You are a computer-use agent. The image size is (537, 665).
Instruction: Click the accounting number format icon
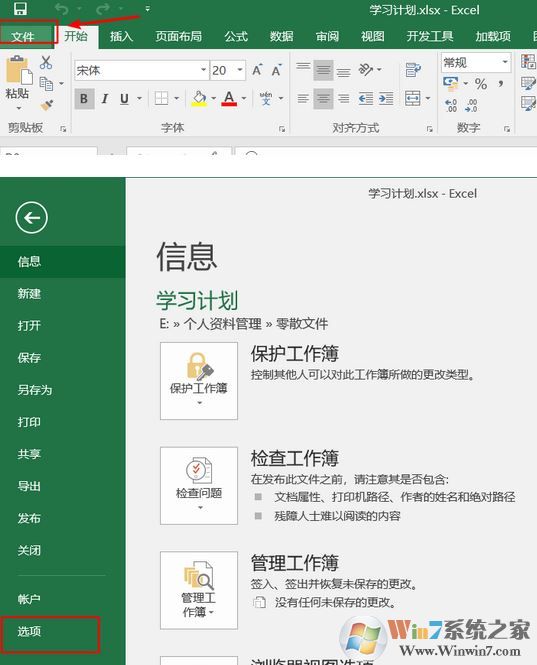tap(450, 84)
